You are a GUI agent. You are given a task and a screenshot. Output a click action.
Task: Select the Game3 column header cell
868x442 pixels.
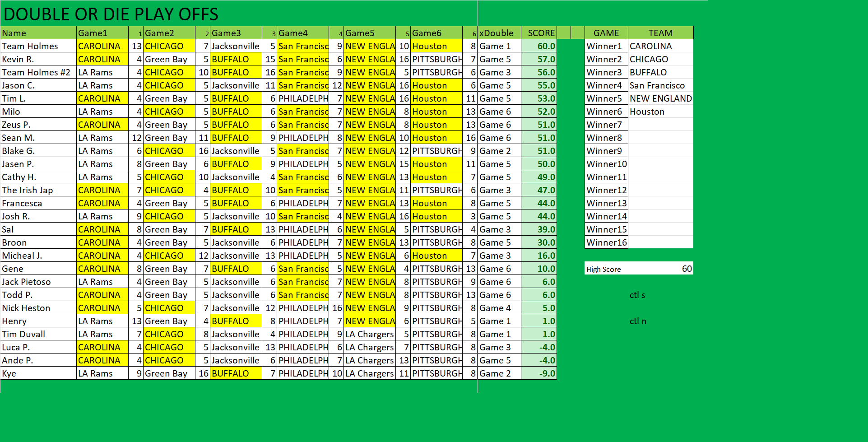236,33
